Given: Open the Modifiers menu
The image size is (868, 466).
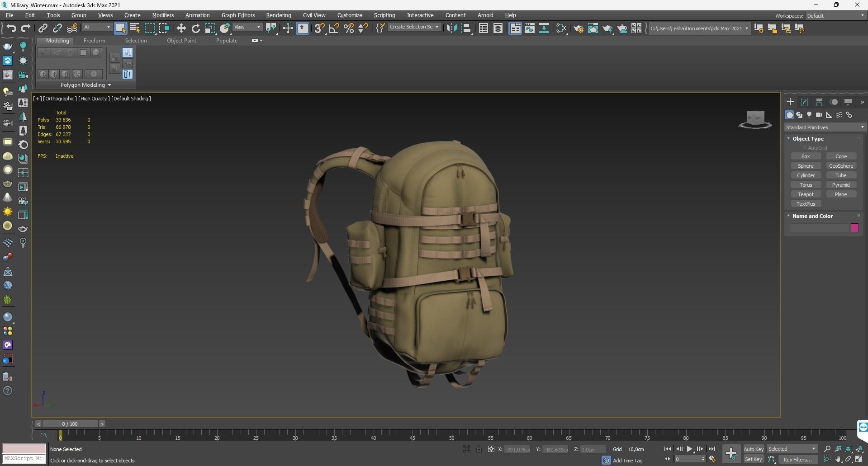Looking at the screenshot, I should (x=163, y=15).
